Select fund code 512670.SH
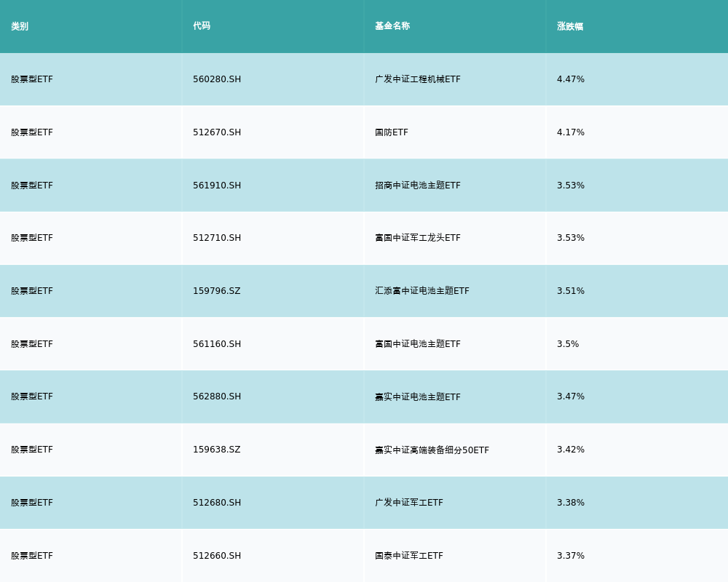The height and width of the screenshot is (582, 728). (x=217, y=132)
